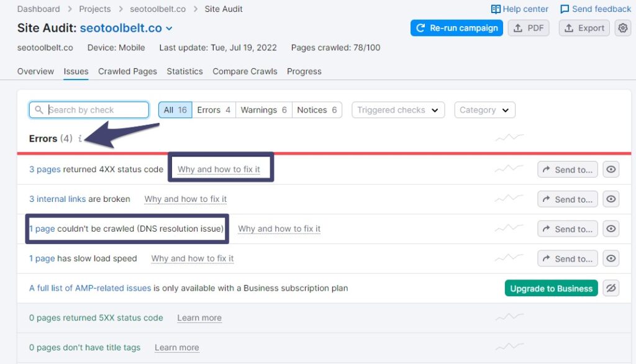Viewport: 636px width, 364px height.
Task: Click the trend sparkline for 4XX status code row
Action: 509,168
